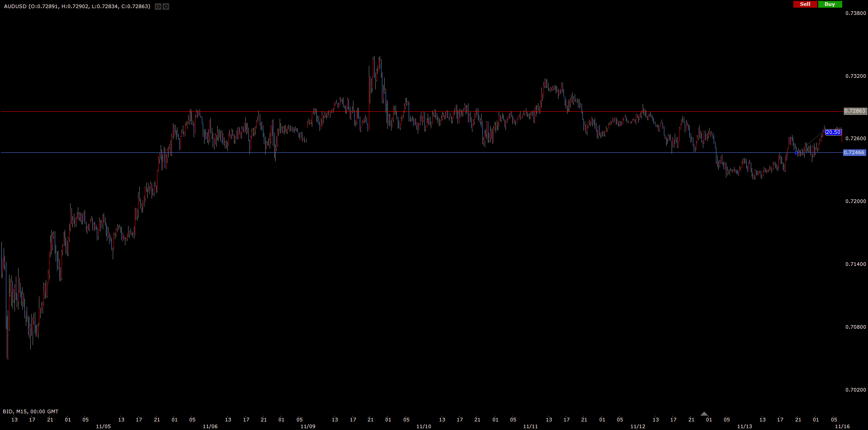Image resolution: width=868 pixels, height=430 pixels.
Task: Click the BID, M15, 00:00 GMT label
Action: point(30,411)
